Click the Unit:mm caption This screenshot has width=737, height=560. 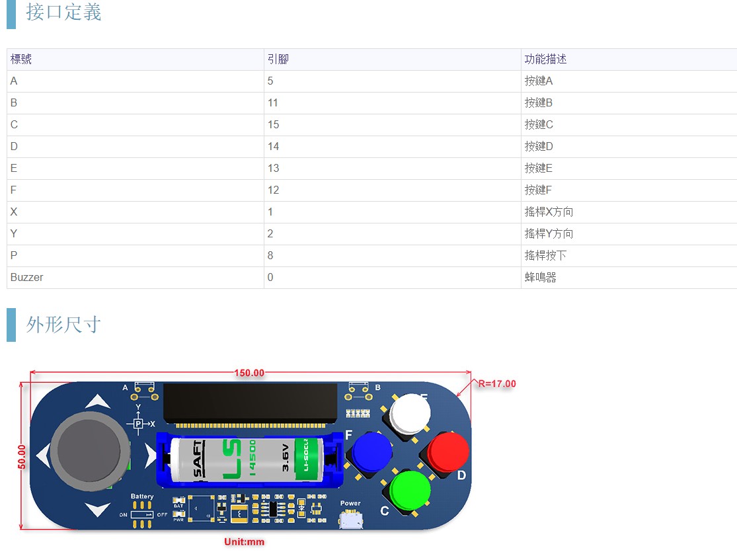click(x=244, y=541)
